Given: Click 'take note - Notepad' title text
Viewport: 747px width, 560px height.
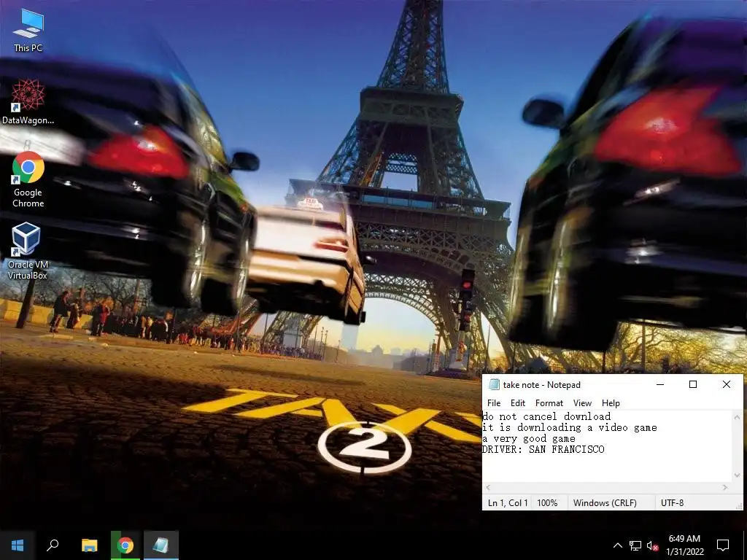Looking at the screenshot, I should [x=542, y=385].
